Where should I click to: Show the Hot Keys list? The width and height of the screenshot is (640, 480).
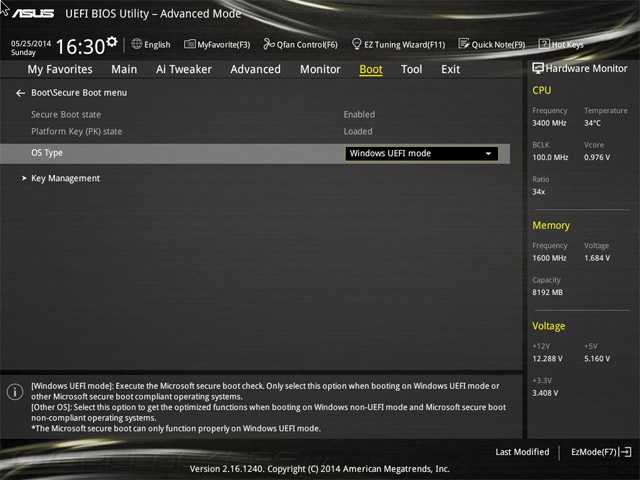[x=567, y=44]
